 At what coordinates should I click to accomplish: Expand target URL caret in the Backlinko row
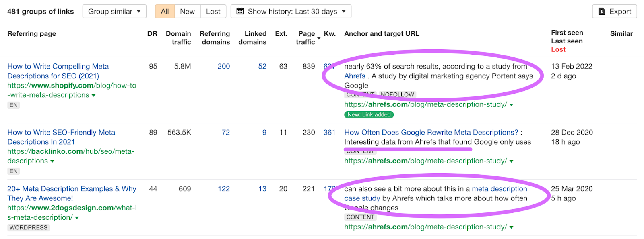pos(512,161)
